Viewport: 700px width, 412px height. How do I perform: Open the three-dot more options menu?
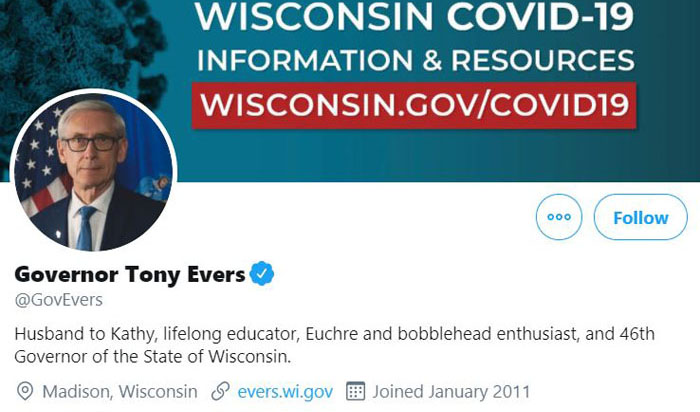tap(559, 217)
